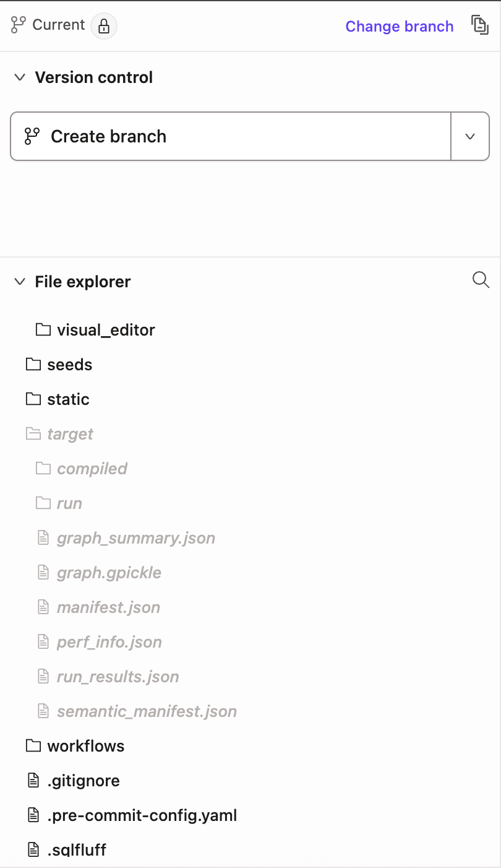Open the Create branch dropdown arrow
Image resolution: width=501 pixels, height=868 pixels.
(x=470, y=136)
